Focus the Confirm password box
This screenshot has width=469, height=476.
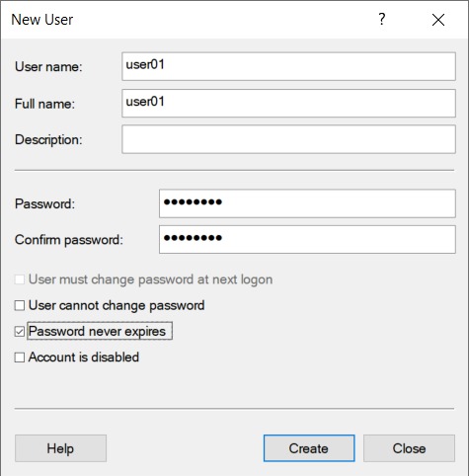tap(307, 239)
